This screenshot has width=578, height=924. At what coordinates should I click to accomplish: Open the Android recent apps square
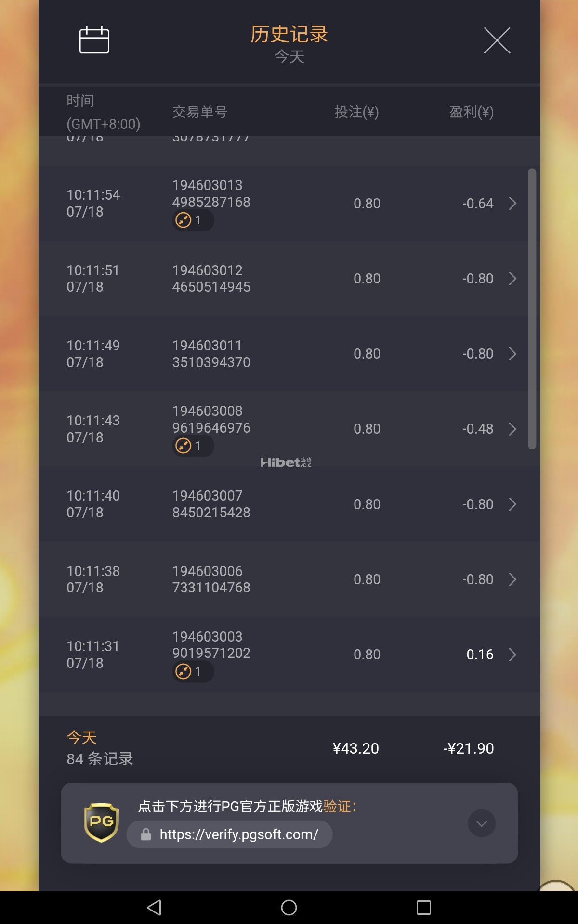(423, 908)
